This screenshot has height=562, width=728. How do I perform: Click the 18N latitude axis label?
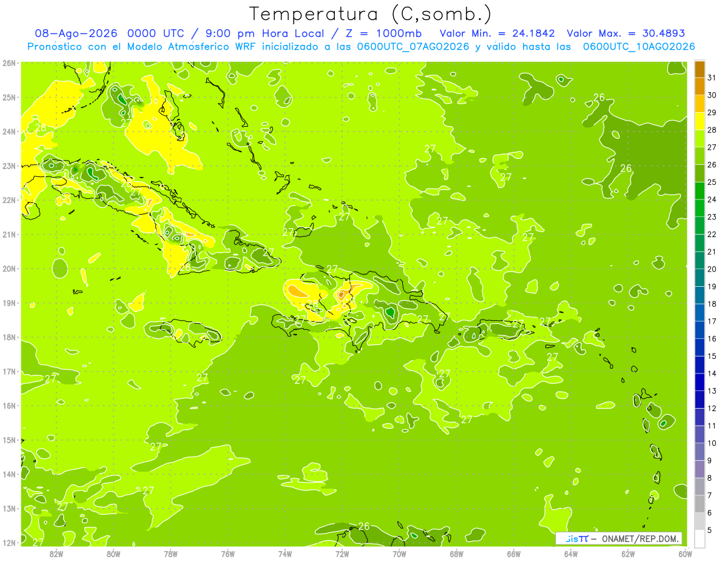pos(9,337)
